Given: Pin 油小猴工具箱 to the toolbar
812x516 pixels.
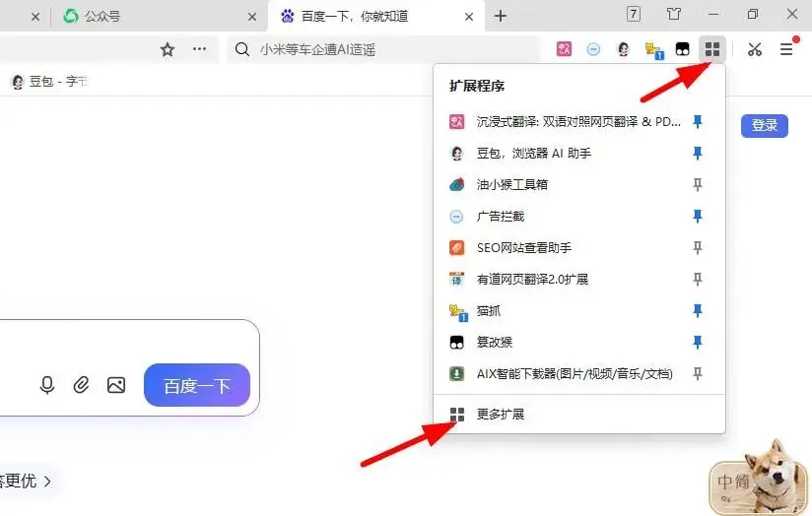Looking at the screenshot, I should pyautogui.click(x=698, y=185).
